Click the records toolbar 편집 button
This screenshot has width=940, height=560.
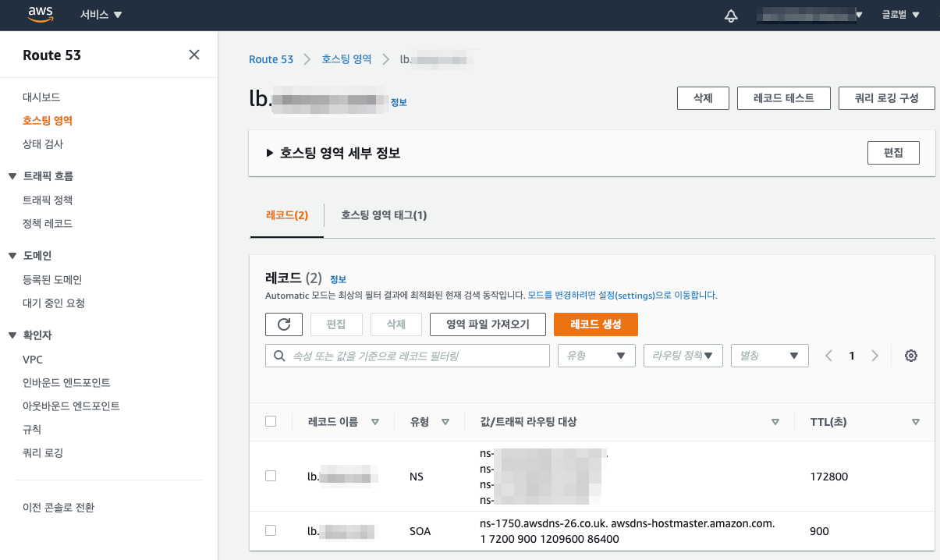(x=336, y=324)
